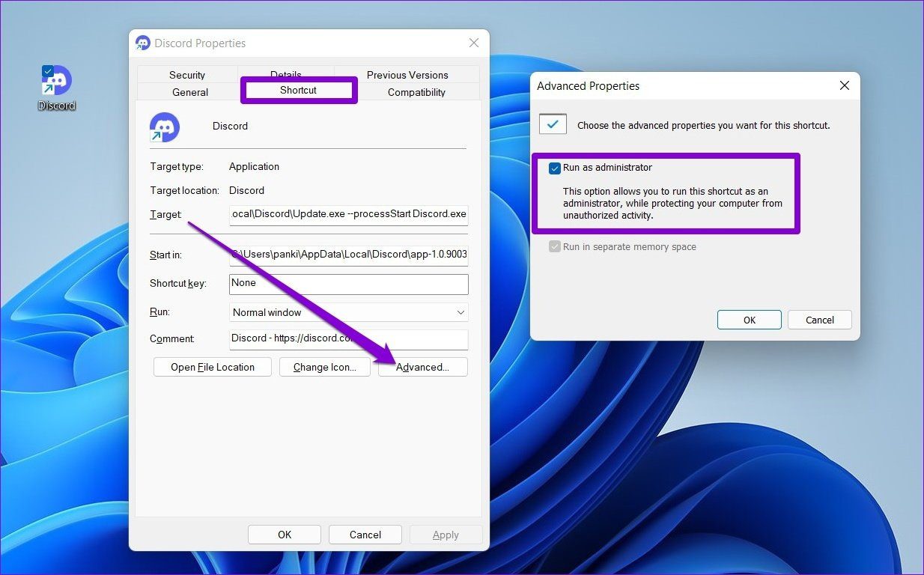Click the Run as administrator description text

672,204
